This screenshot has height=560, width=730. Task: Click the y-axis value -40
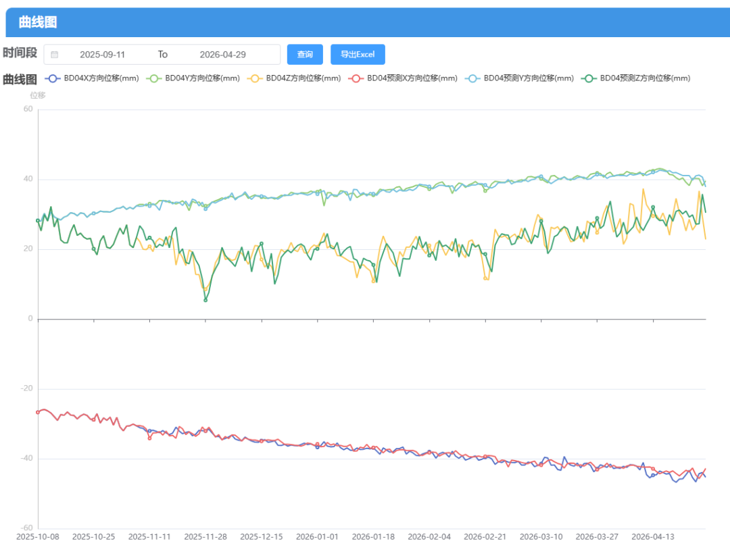click(26, 459)
